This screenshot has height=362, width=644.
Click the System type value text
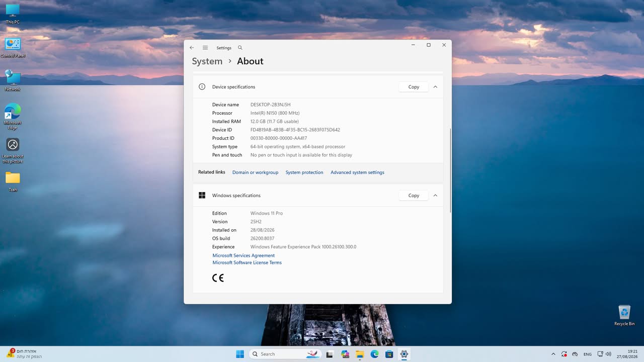coord(298,147)
